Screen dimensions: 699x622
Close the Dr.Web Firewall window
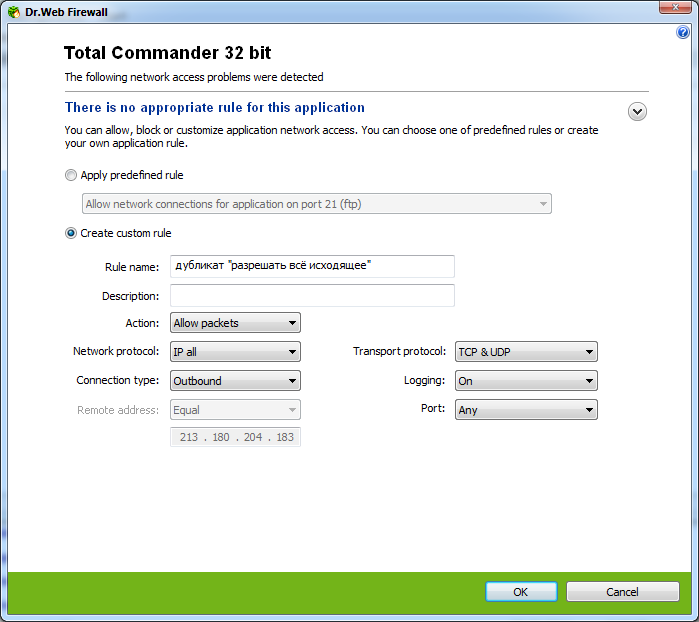[x=675, y=7]
